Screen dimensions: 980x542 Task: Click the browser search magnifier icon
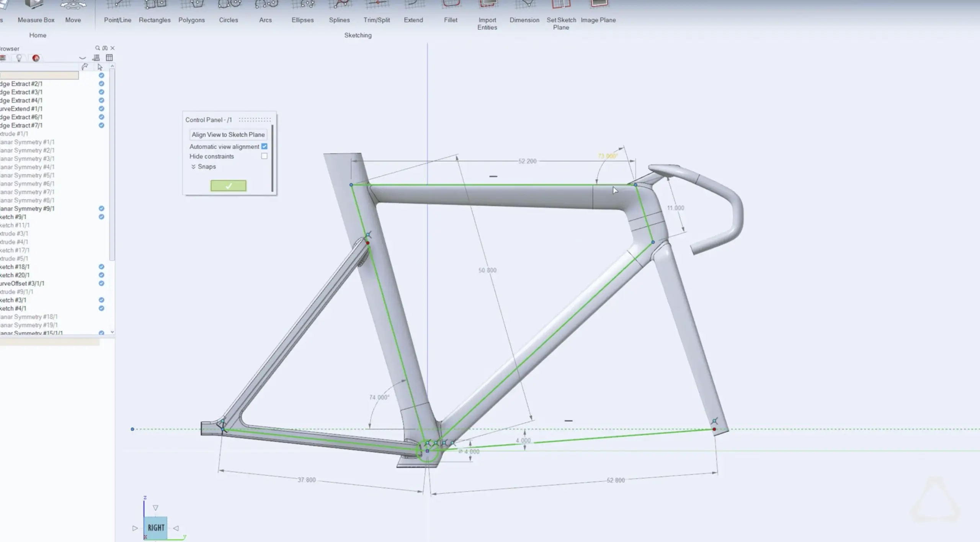coord(97,48)
